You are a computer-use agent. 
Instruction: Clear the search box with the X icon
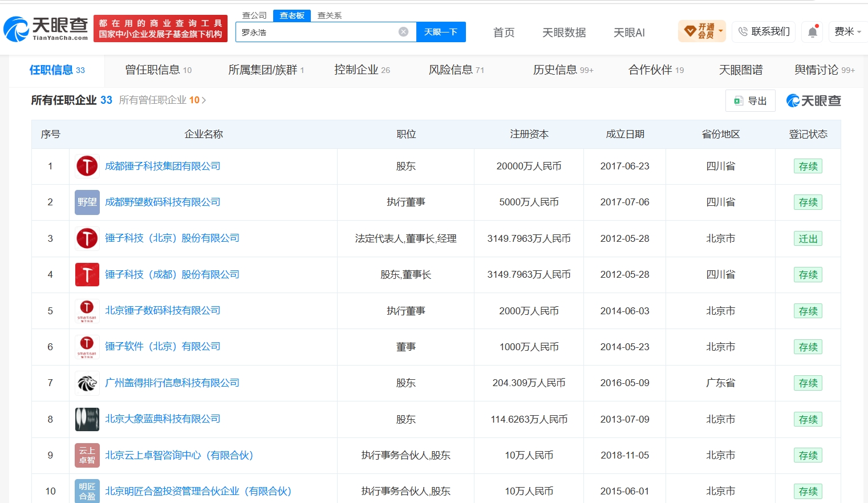point(403,32)
